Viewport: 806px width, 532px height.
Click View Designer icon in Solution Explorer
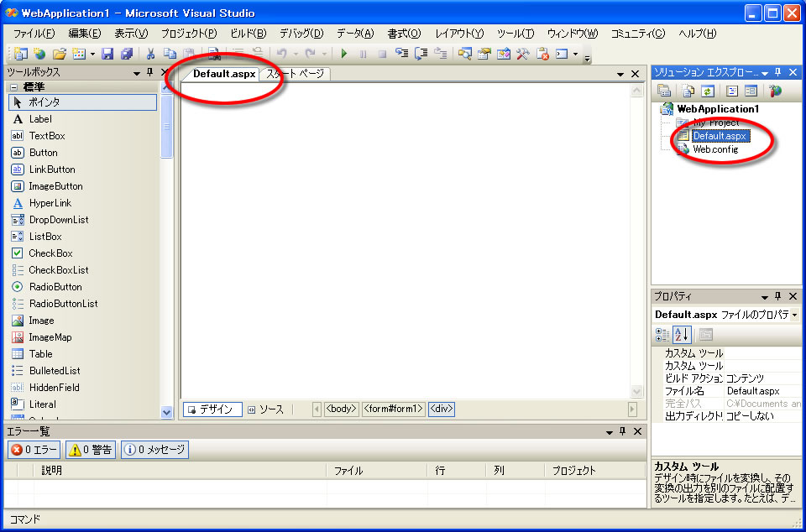[751, 91]
